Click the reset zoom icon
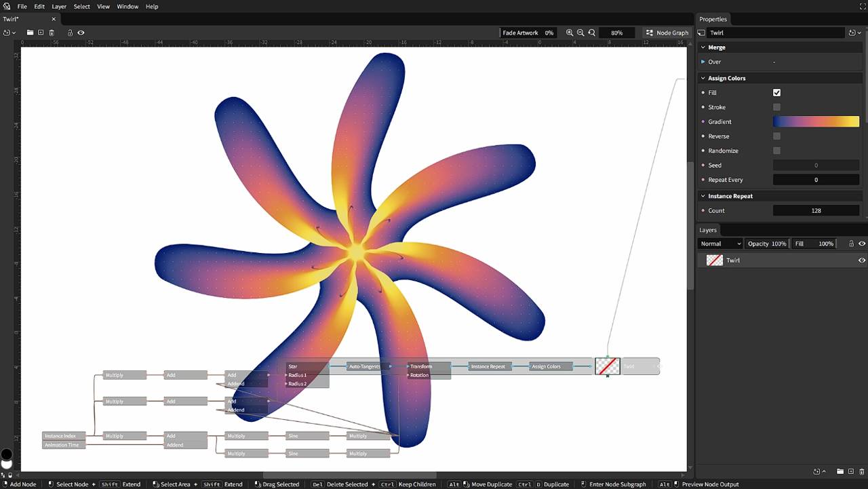Viewport: 868px width, 489px height. [x=592, y=33]
